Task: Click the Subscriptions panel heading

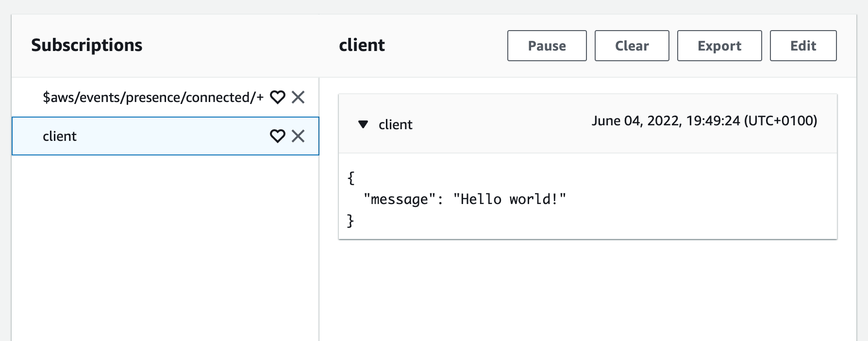Action: [x=87, y=45]
